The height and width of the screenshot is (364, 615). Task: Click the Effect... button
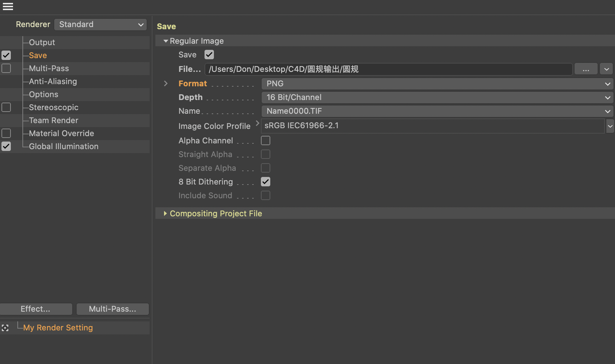36,309
